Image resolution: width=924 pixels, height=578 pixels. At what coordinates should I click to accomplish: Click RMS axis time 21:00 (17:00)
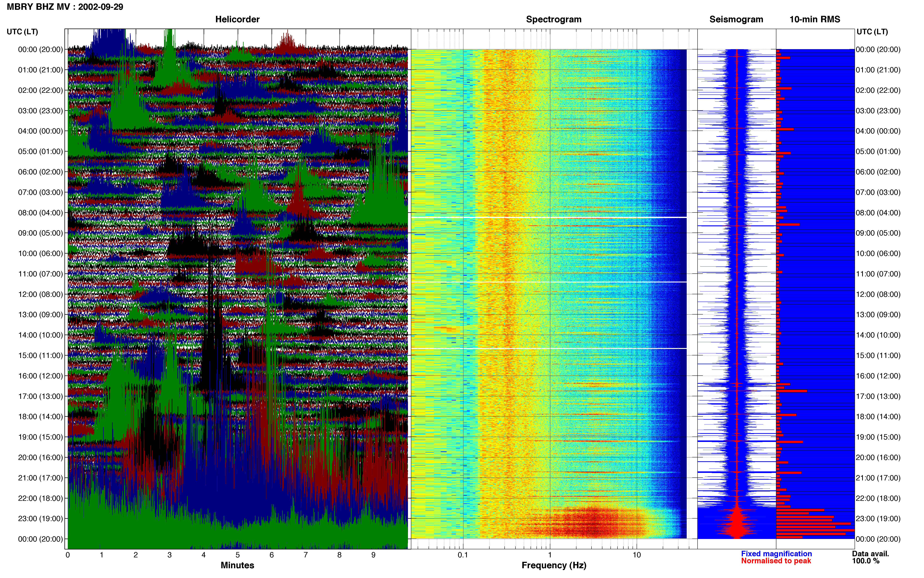[x=878, y=478]
